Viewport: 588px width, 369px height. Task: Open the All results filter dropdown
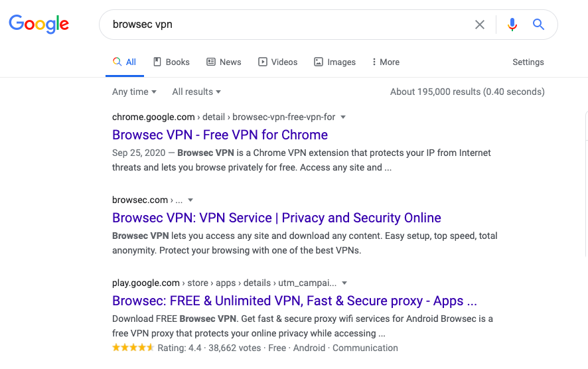point(196,92)
